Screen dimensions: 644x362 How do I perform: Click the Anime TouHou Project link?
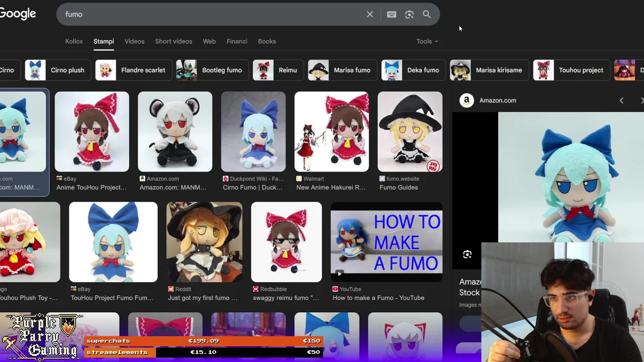[x=92, y=188]
